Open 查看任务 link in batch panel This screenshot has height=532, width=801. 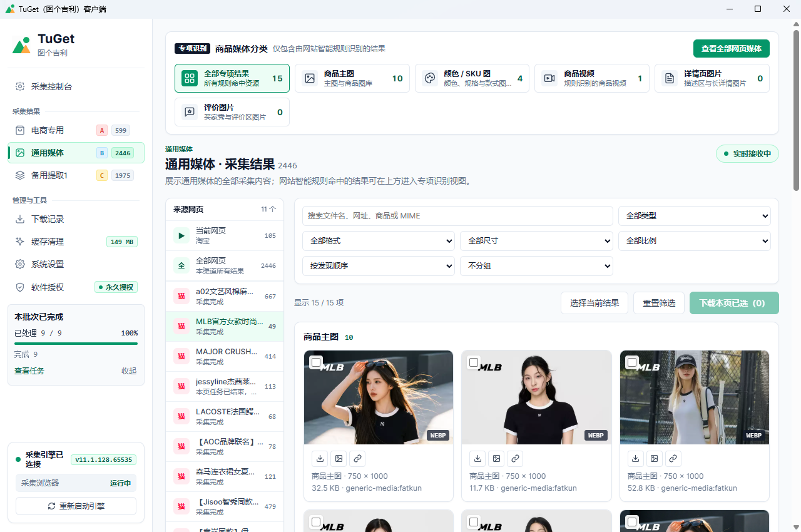[x=29, y=371]
